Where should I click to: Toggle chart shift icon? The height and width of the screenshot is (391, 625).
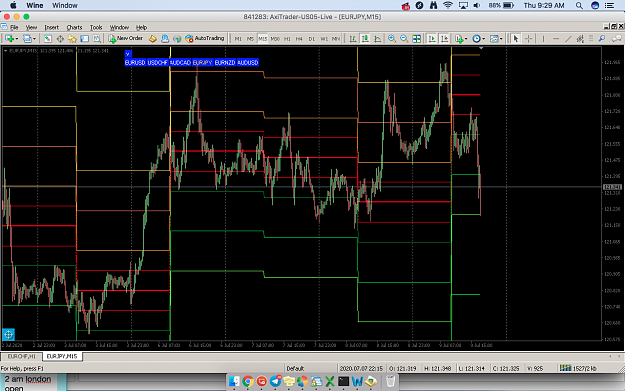[444, 39]
